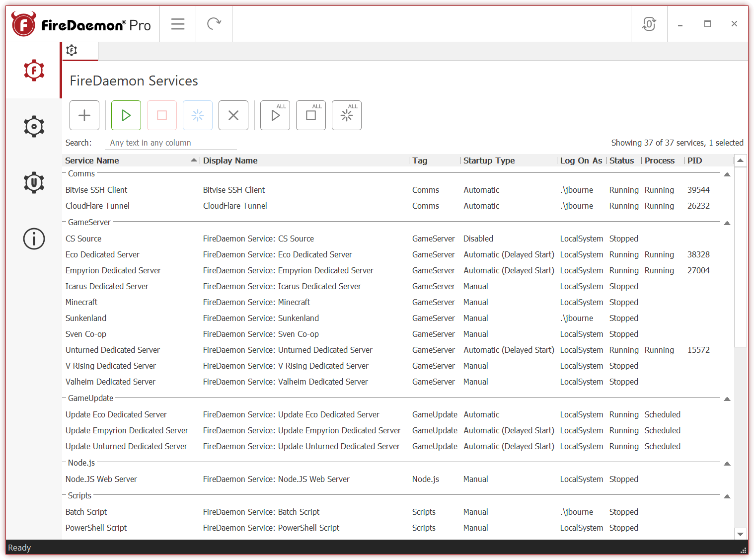
Task: Sort by the Status column header
Action: coord(624,160)
